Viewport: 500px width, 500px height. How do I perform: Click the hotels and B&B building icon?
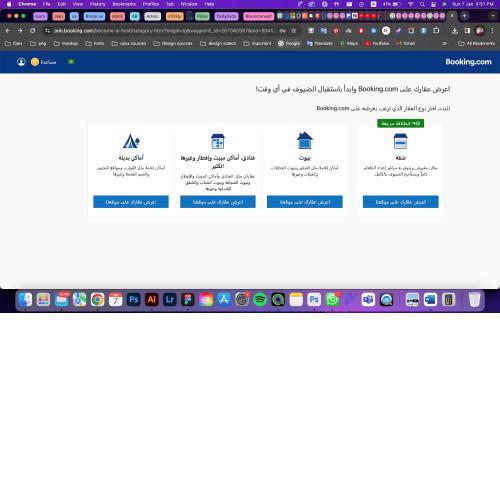[218, 141]
